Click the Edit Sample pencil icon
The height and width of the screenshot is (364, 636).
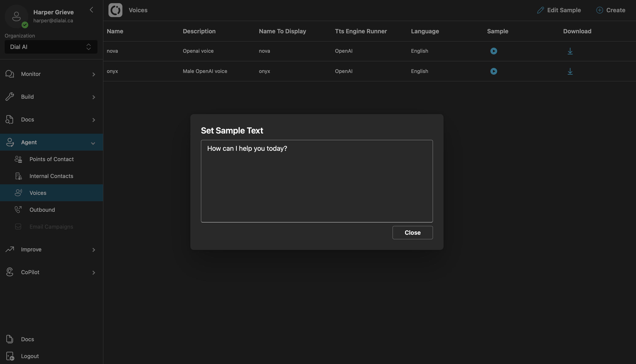[x=540, y=10]
